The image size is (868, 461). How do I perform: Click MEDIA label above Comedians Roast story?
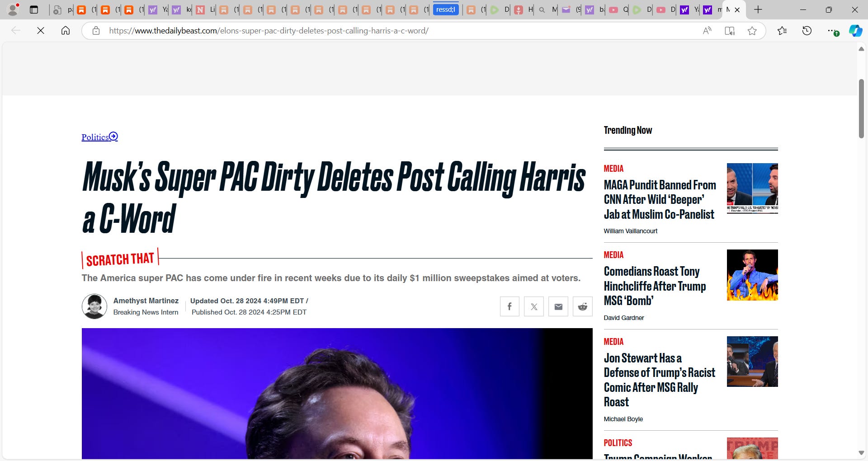pos(613,255)
